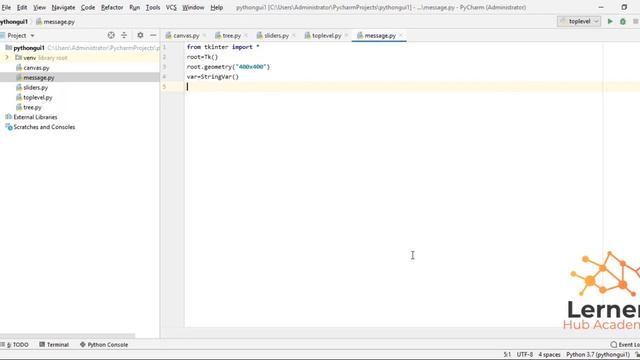640x360 pixels.
Task: Close the canvas.py tab
Action: point(204,36)
